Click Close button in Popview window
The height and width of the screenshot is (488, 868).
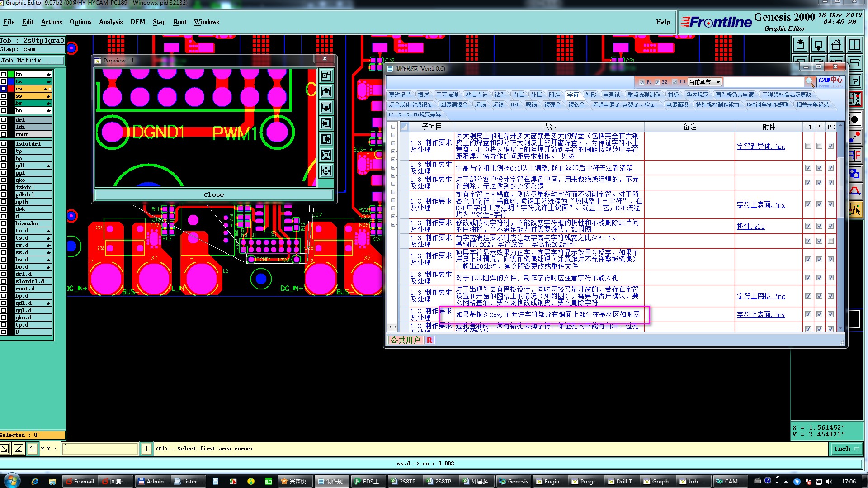point(214,194)
